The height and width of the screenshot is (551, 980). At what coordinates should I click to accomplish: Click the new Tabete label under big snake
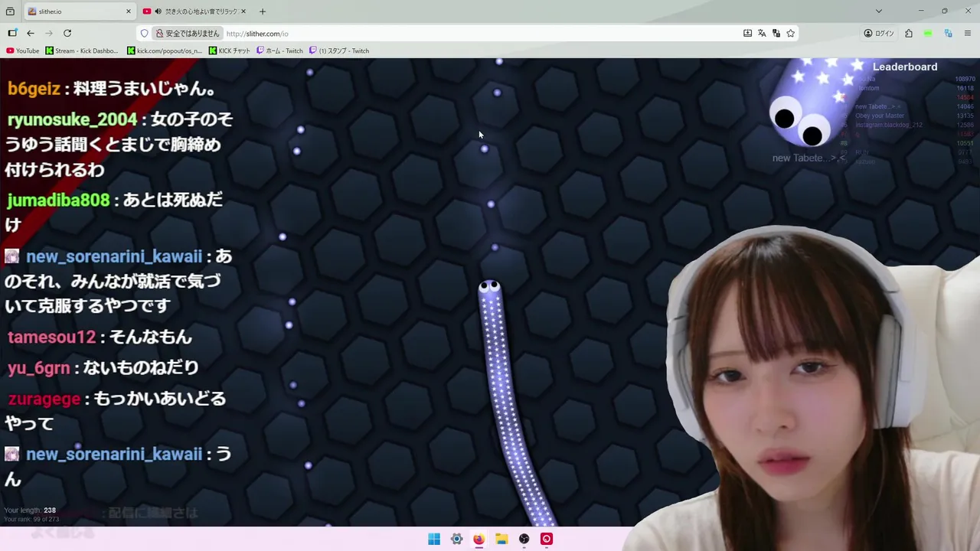tap(808, 158)
